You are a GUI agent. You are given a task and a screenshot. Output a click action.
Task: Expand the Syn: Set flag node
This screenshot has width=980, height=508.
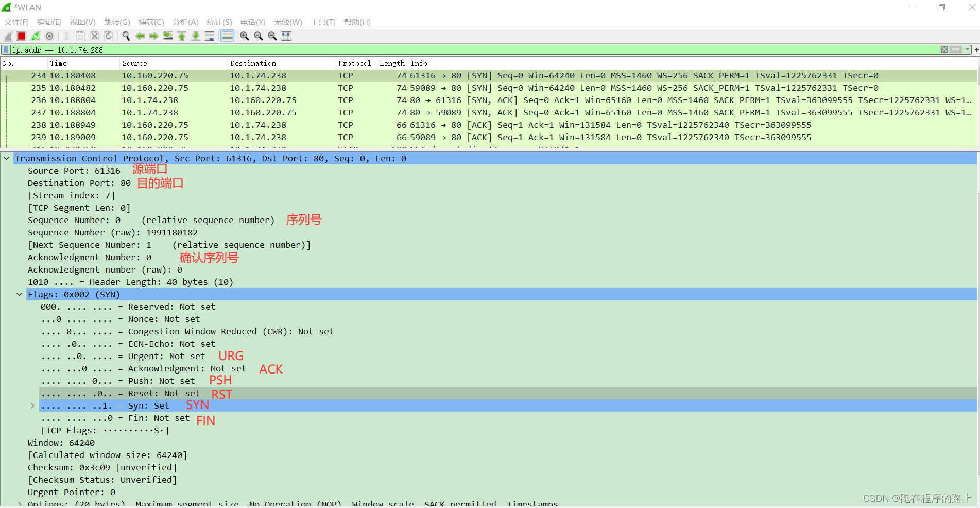(32, 406)
